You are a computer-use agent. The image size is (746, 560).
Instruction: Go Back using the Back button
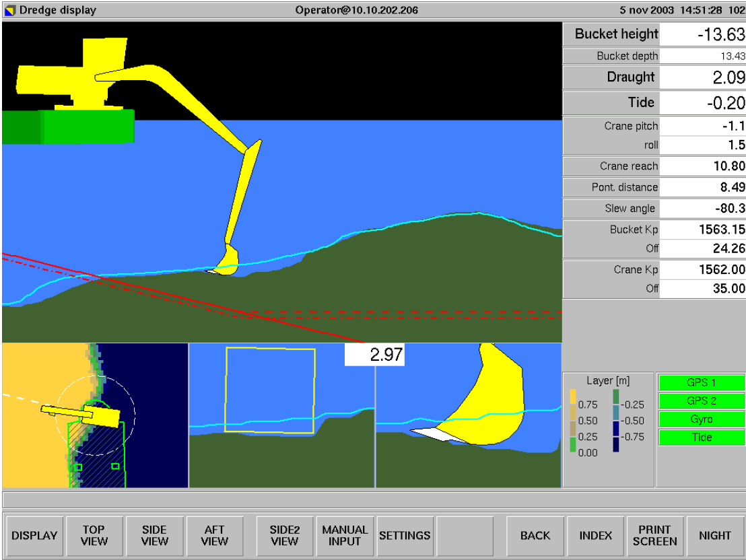pyautogui.click(x=535, y=535)
